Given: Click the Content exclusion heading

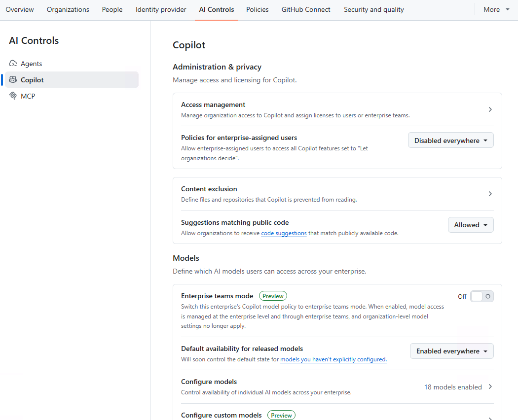Looking at the screenshot, I should coord(209,189).
